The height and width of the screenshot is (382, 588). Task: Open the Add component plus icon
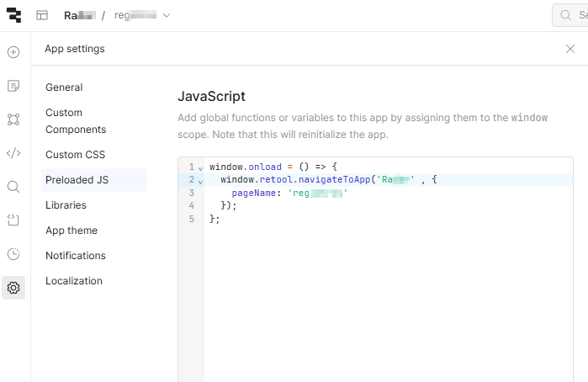click(13, 52)
